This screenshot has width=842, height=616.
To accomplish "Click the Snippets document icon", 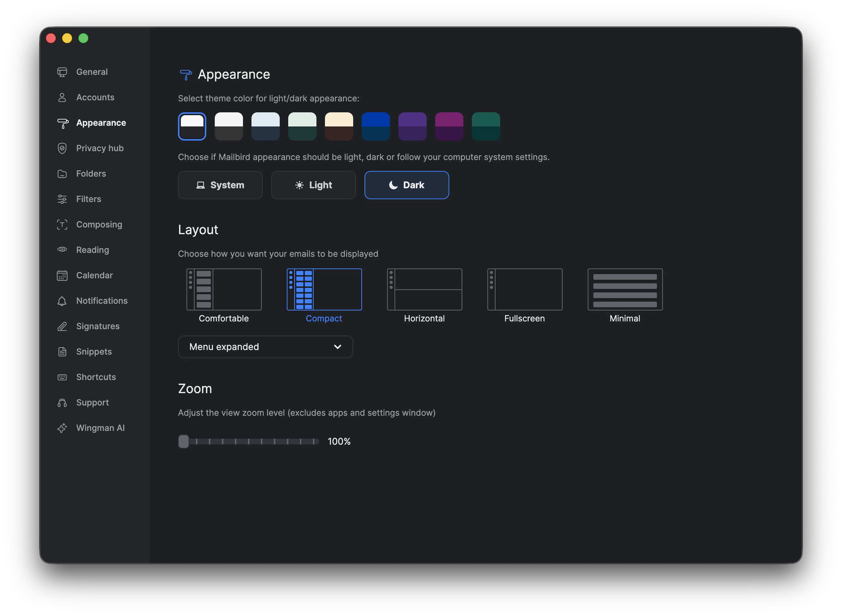I will pos(62,352).
